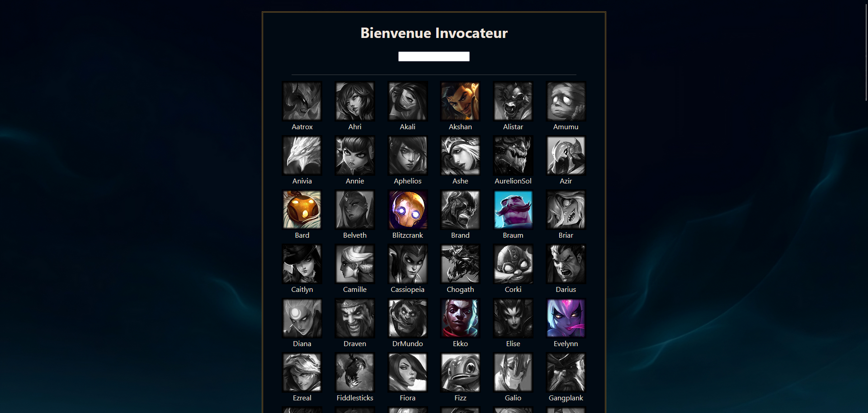Click the AurelionSol name label
Image resolution: width=868 pixels, height=413 pixels.
tap(513, 181)
